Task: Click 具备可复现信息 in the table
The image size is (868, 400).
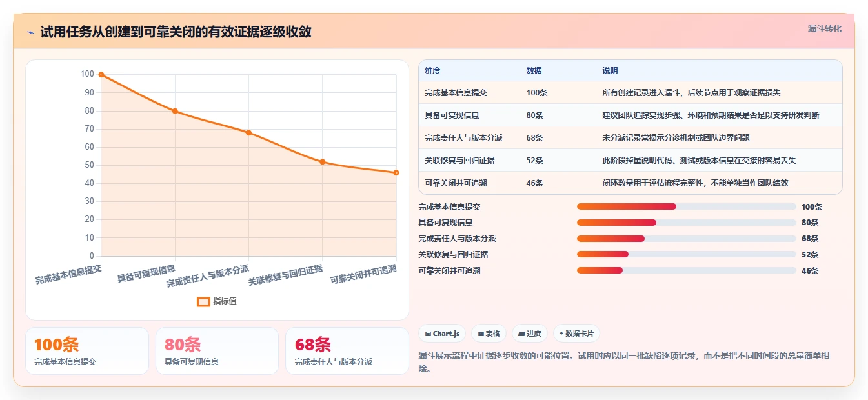Action: (452, 115)
